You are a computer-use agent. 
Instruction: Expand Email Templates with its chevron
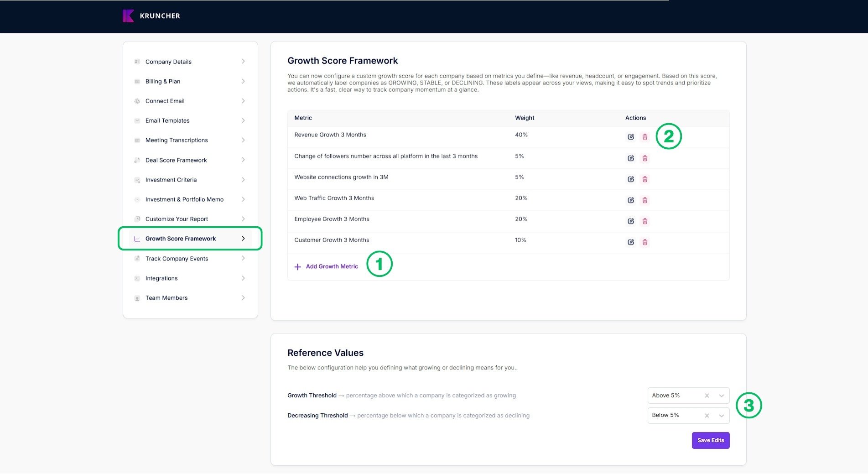coord(243,120)
